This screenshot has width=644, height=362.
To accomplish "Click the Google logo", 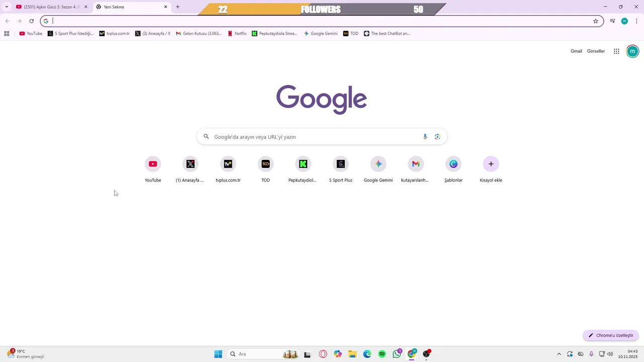I will [x=321, y=99].
